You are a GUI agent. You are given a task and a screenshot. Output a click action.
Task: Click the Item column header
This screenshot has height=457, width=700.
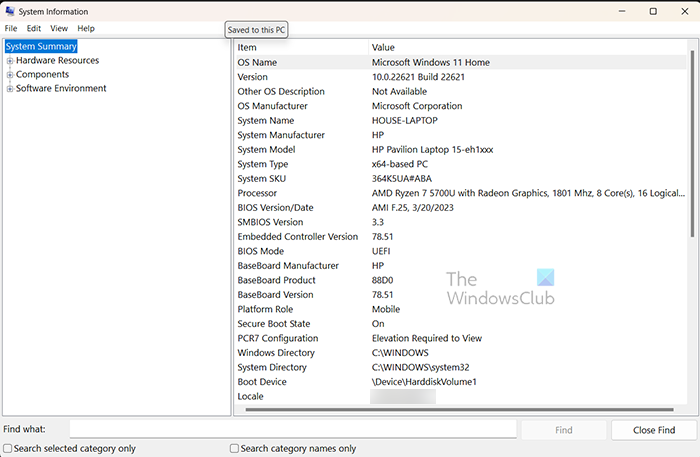coord(301,47)
